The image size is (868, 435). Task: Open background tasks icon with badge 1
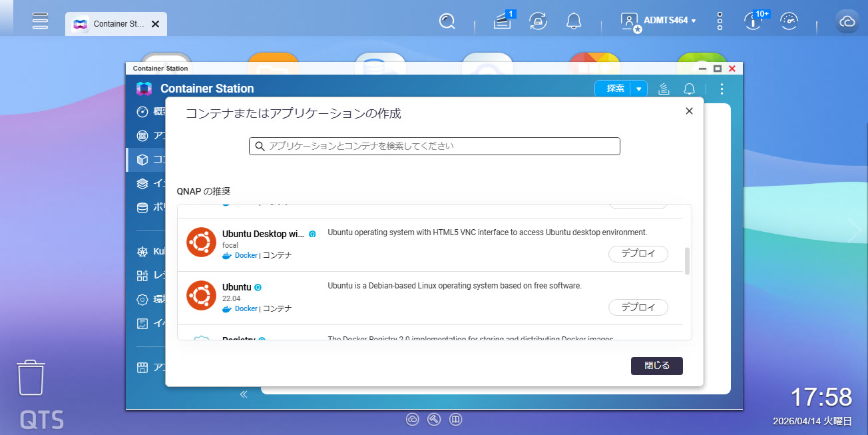502,21
